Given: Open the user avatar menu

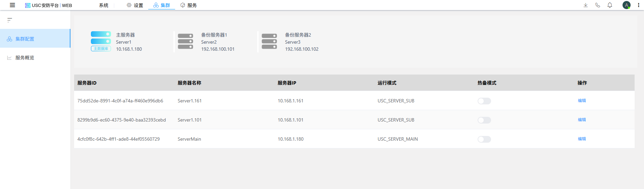Looking at the screenshot, I should coord(626,5).
